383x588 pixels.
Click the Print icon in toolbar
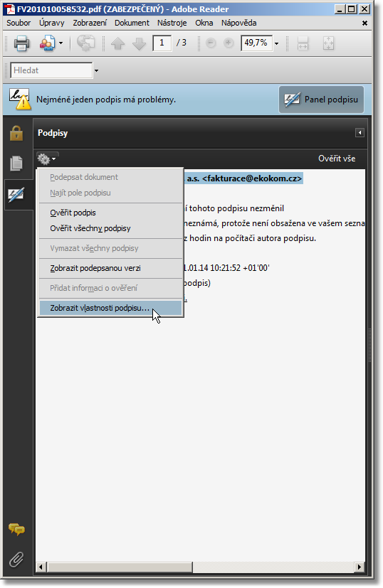pos(21,43)
